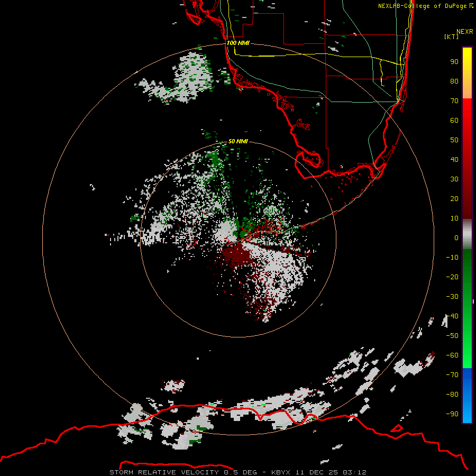Click the "0.5 DEG" elevation text
The image size is (476, 476).
(241, 472)
